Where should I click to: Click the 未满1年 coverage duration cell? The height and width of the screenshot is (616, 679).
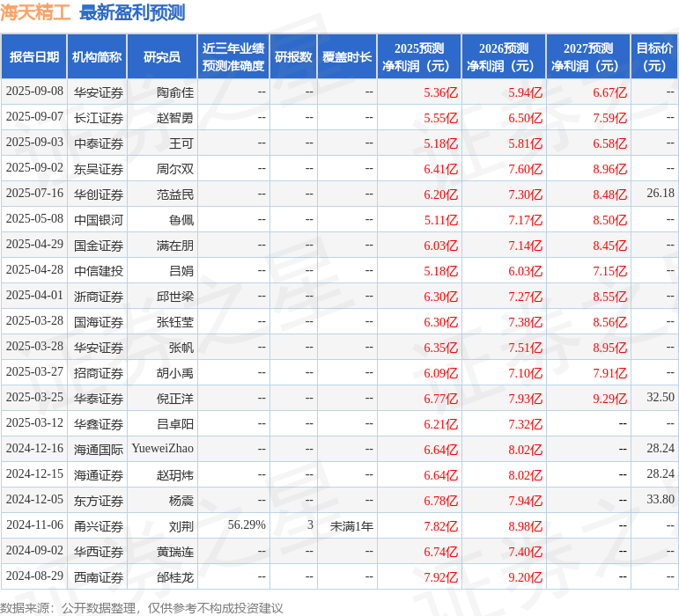[x=351, y=526]
